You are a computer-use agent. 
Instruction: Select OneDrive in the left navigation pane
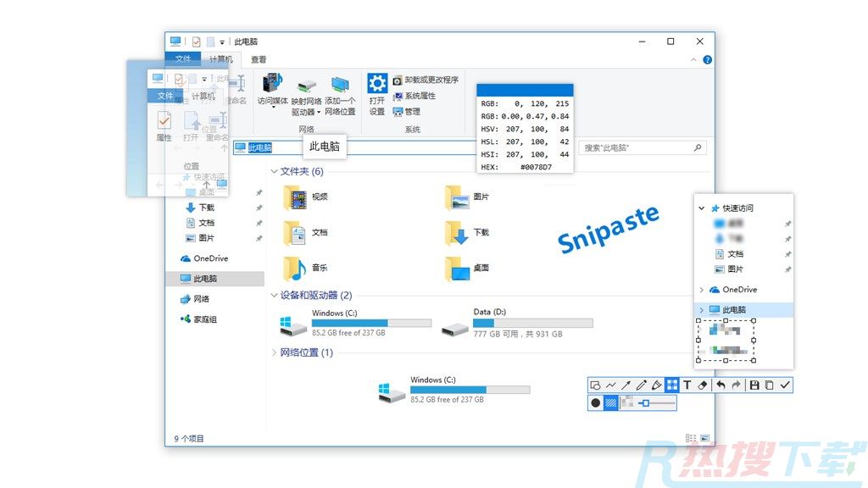click(203, 258)
